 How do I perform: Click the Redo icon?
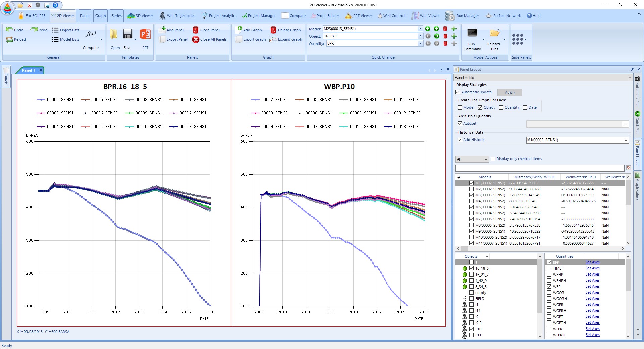(34, 30)
